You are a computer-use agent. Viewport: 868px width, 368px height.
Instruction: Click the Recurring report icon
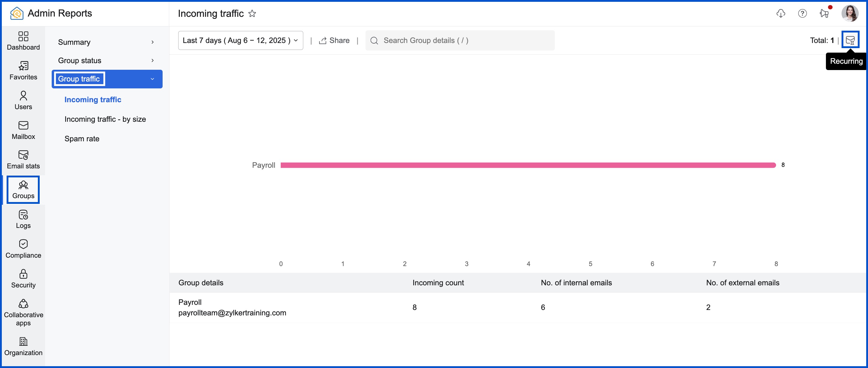point(851,39)
